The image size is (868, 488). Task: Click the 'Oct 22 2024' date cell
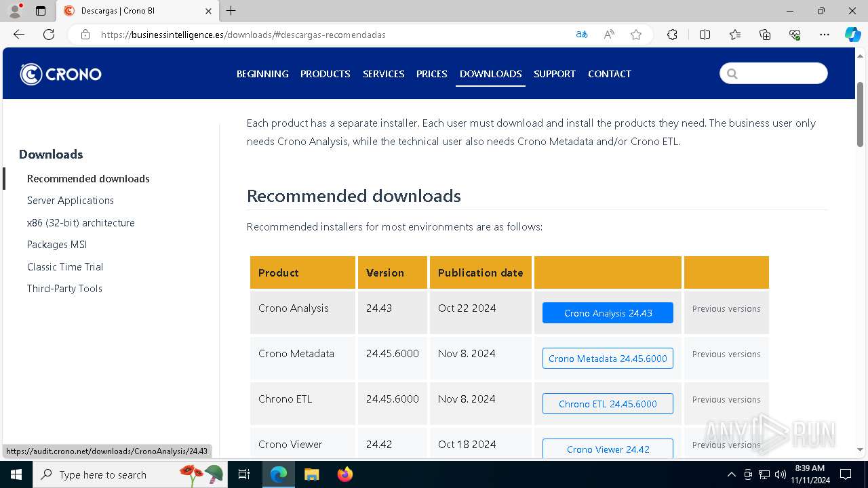(x=480, y=312)
